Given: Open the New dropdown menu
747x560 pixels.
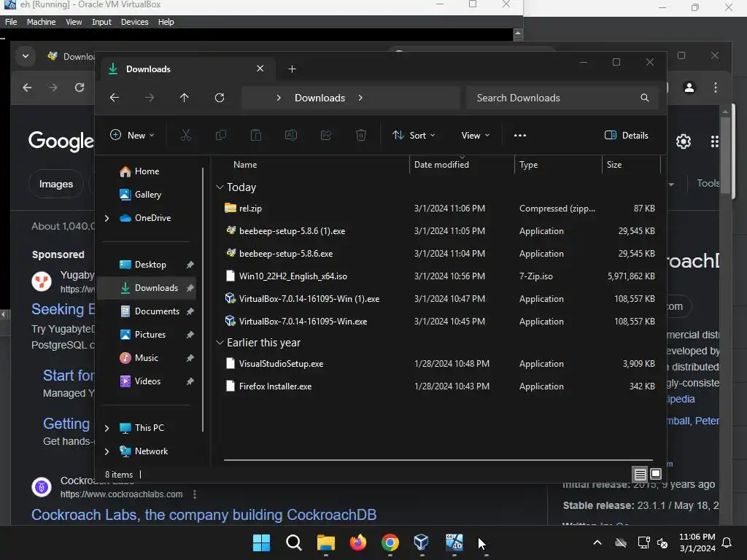Looking at the screenshot, I should pos(132,135).
